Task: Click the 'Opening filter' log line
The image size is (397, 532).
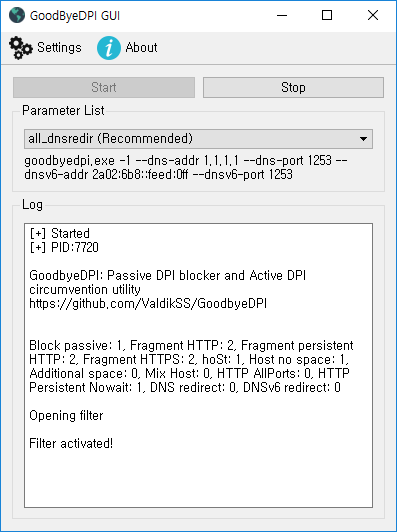Action: [x=66, y=416]
